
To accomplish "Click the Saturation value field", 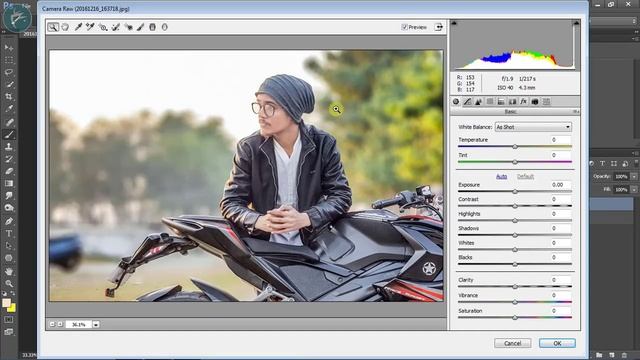I will coord(560,311).
